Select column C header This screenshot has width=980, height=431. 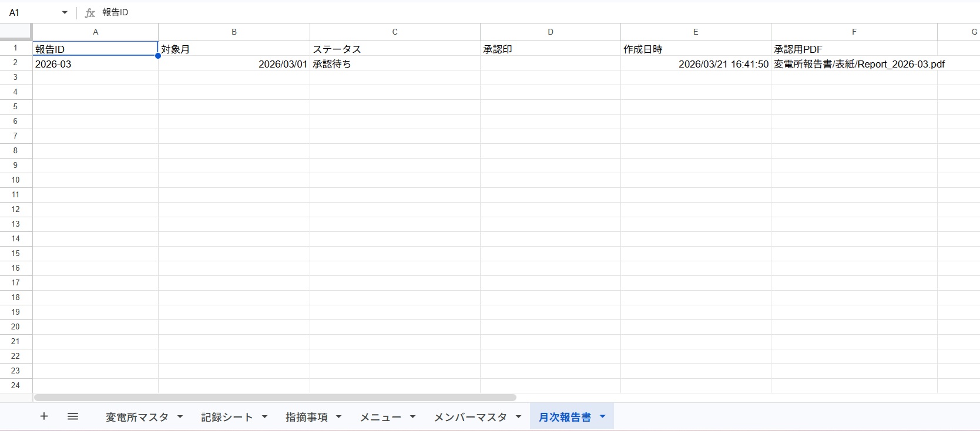point(395,32)
